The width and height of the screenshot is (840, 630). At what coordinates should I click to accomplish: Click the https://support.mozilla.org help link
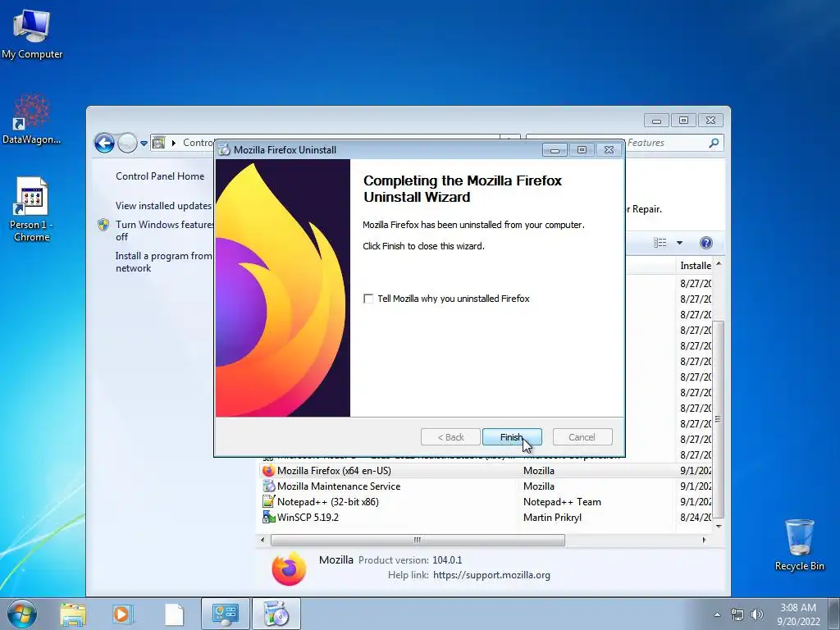coord(491,575)
